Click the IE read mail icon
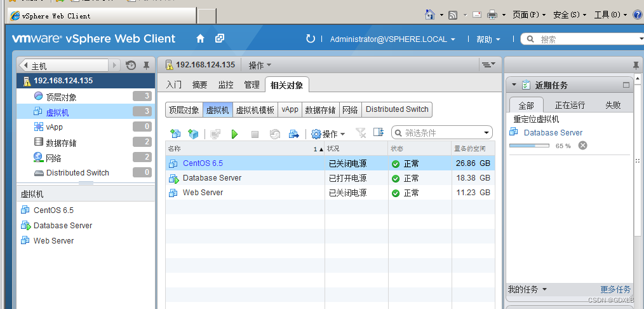 coord(476,15)
